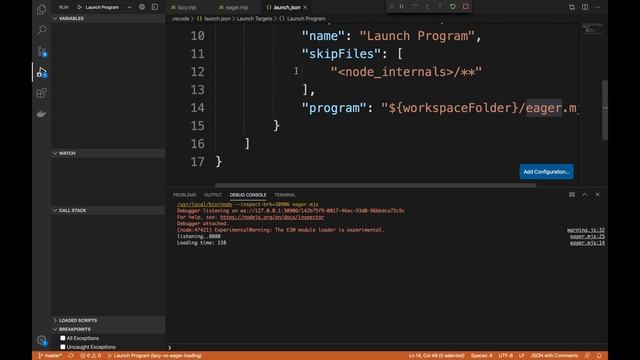Collapse the Watch section

(108, 153)
